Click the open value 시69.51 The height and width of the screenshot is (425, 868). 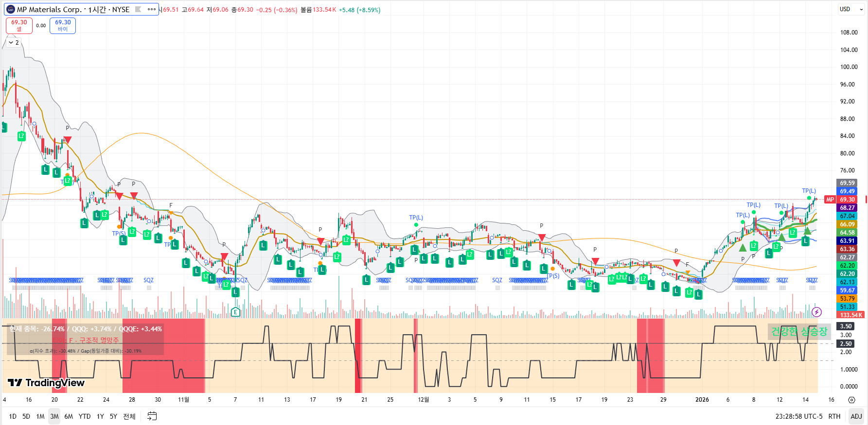click(x=169, y=10)
